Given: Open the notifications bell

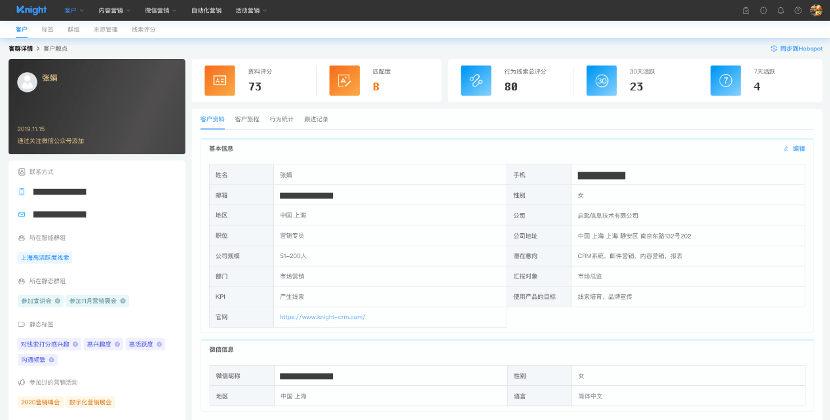Looking at the screenshot, I should (x=781, y=11).
